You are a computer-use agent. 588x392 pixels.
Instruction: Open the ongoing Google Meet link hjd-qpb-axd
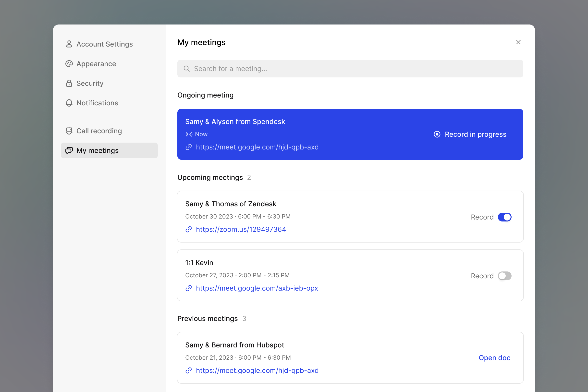point(257,147)
